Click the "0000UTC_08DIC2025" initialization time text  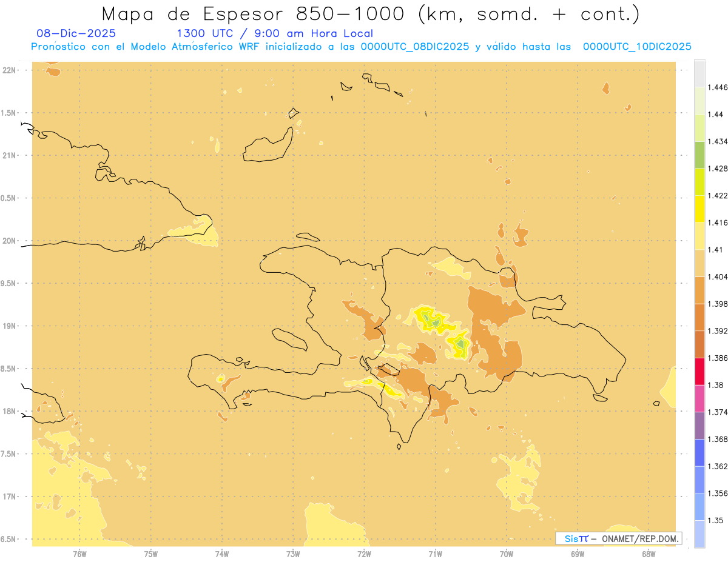(415, 47)
